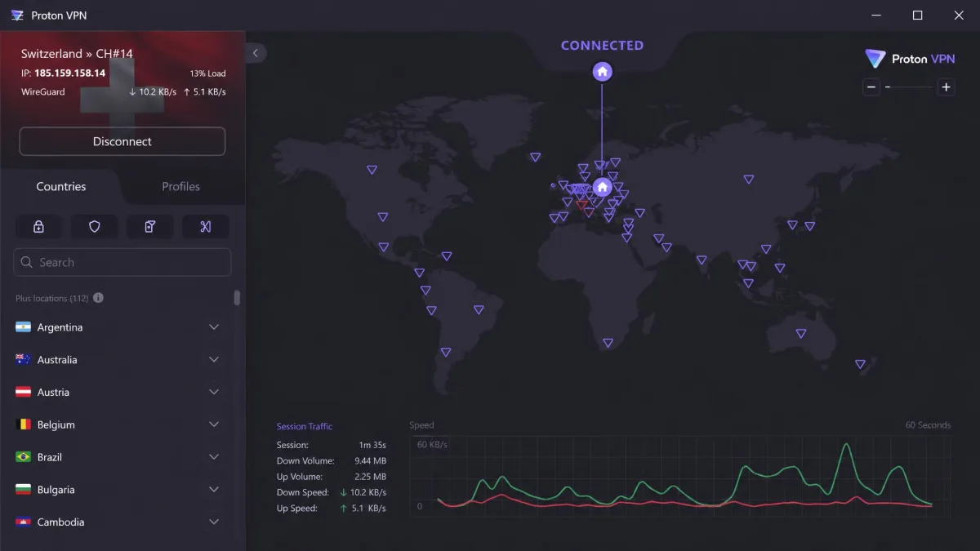Click the session time 1m 35s value

372,445
